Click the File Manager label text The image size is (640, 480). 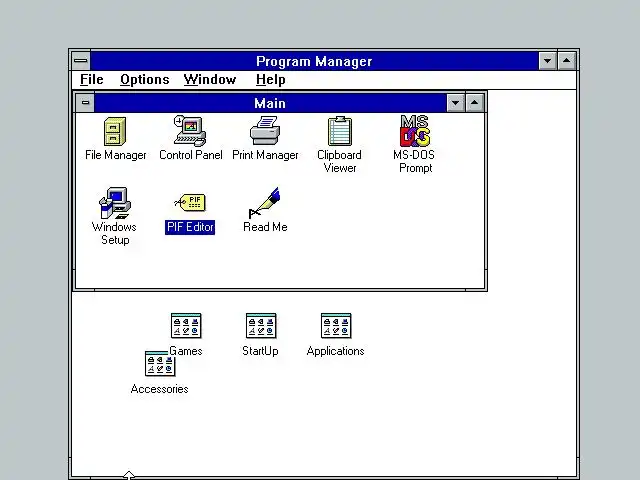coord(116,155)
